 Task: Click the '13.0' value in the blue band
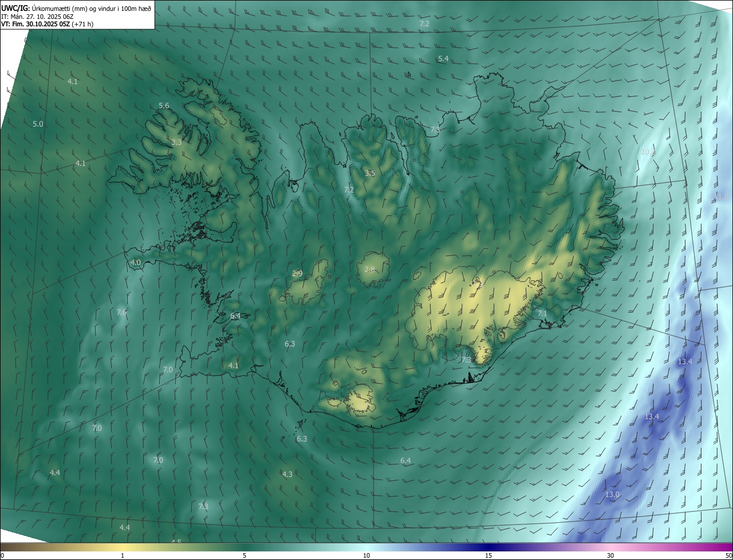click(613, 494)
